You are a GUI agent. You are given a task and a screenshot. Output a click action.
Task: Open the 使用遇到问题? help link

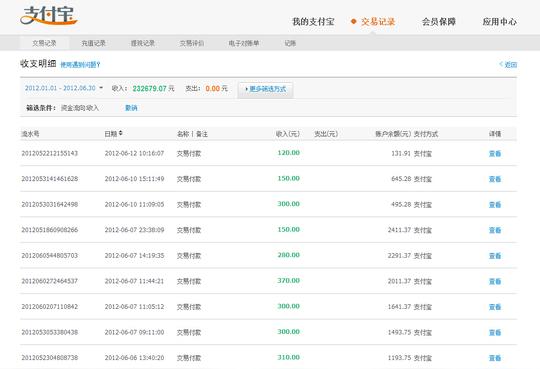(x=80, y=64)
